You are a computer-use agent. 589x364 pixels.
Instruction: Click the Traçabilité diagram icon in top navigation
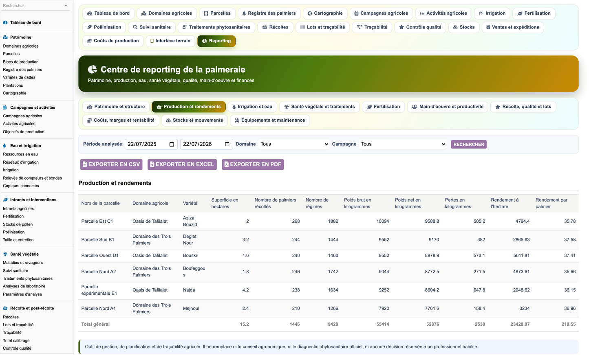click(360, 27)
